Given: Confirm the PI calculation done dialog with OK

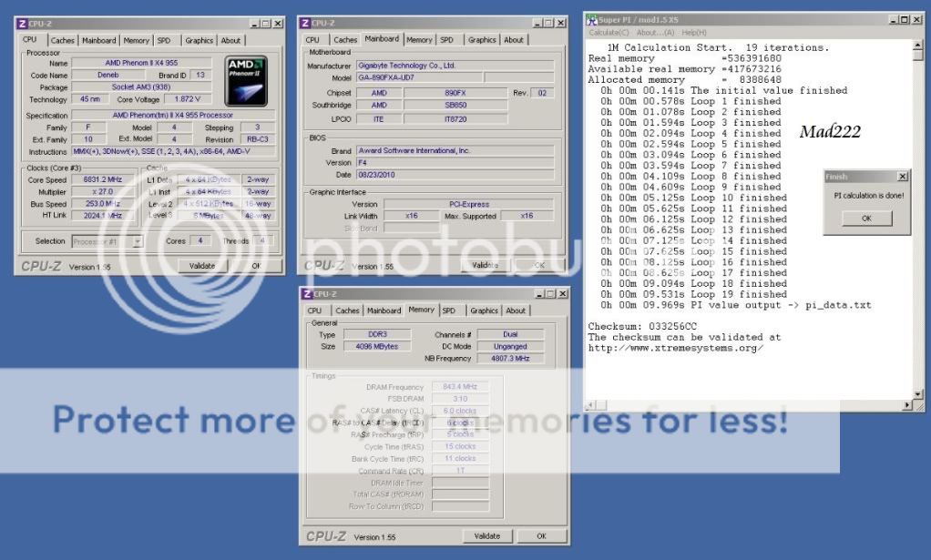Looking at the screenshot, I should 867,219.
